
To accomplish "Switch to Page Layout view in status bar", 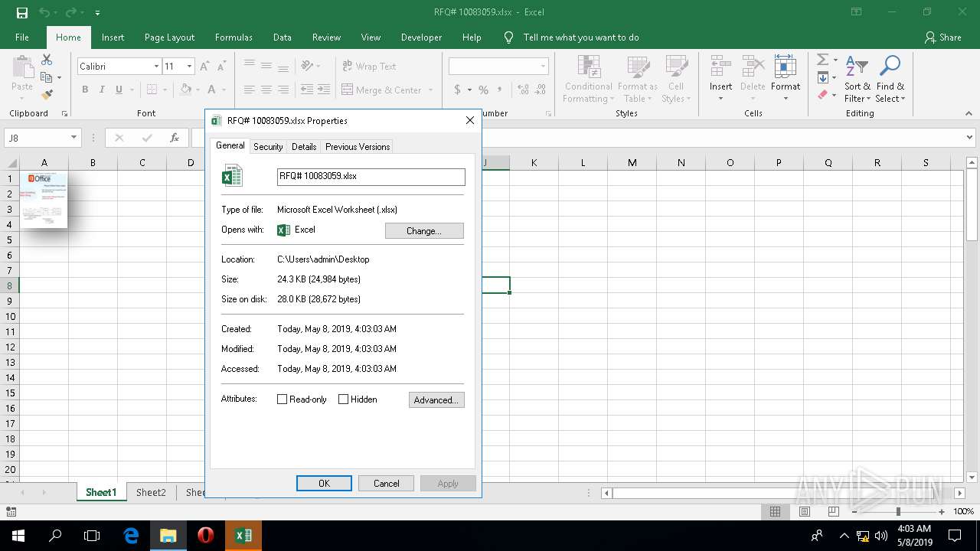I will [805, 511].
